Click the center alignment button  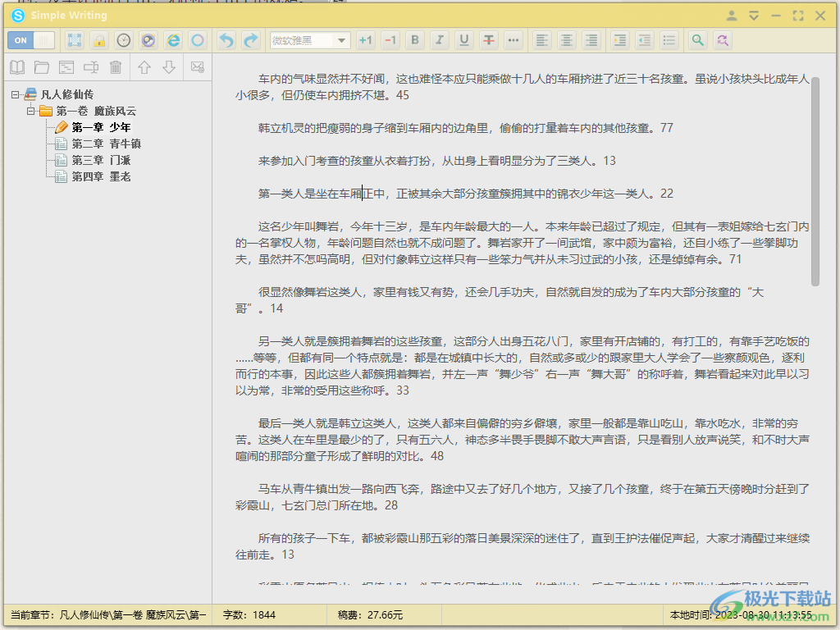(566, 39)
